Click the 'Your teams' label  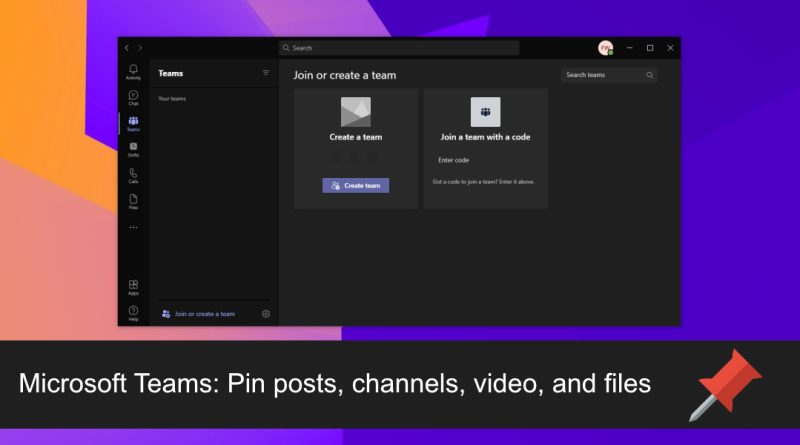pos(172,98)
